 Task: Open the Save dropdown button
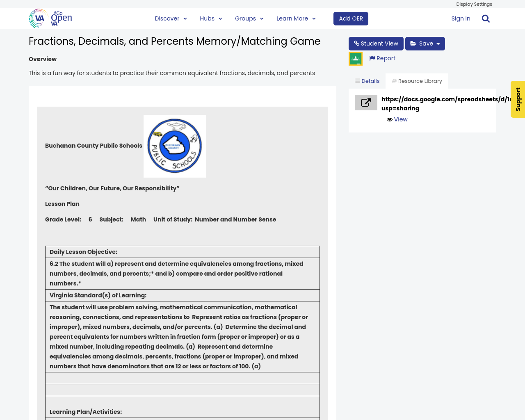pyautogui.click(x=425, y=43)
